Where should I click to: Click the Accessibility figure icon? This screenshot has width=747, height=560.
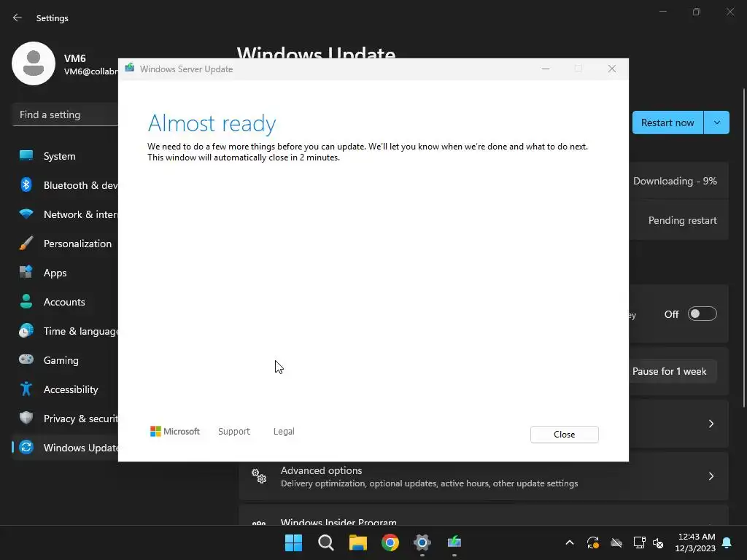[x=26, y=389]
